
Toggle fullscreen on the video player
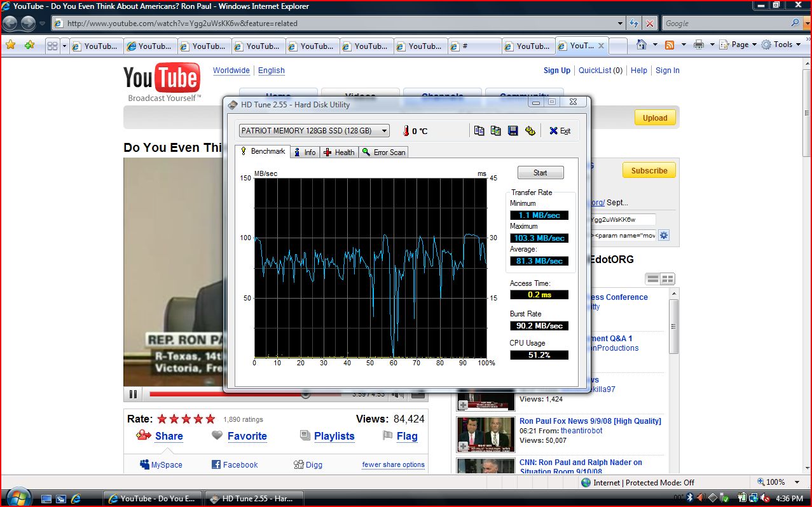[x=418, y=395]
